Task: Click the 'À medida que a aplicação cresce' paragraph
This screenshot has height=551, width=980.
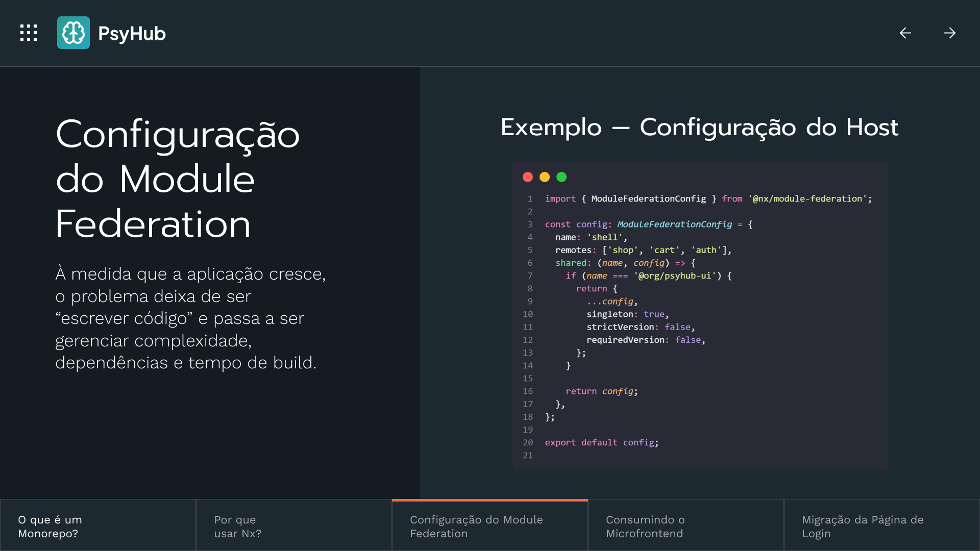Action: tap(190, 318)
